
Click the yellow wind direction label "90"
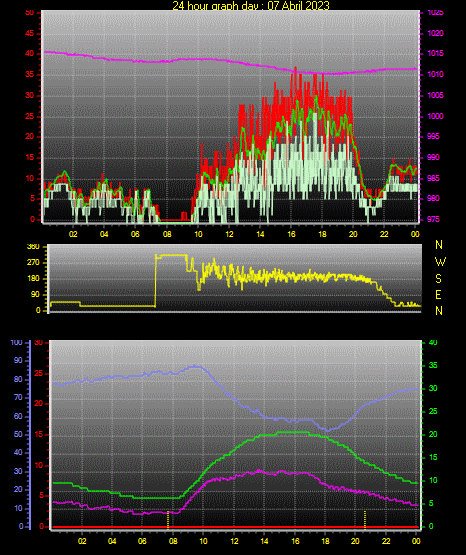pos(35,294)
